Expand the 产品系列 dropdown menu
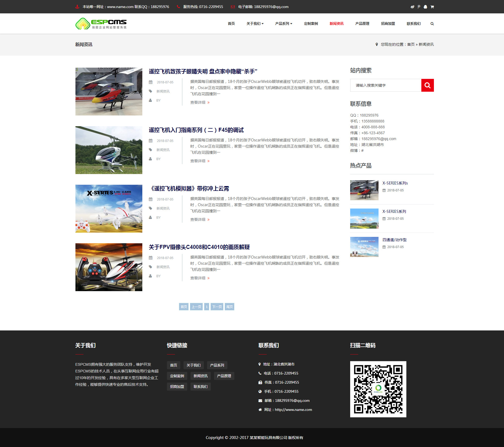The image size is (504, 447). (x=284, y=24)
